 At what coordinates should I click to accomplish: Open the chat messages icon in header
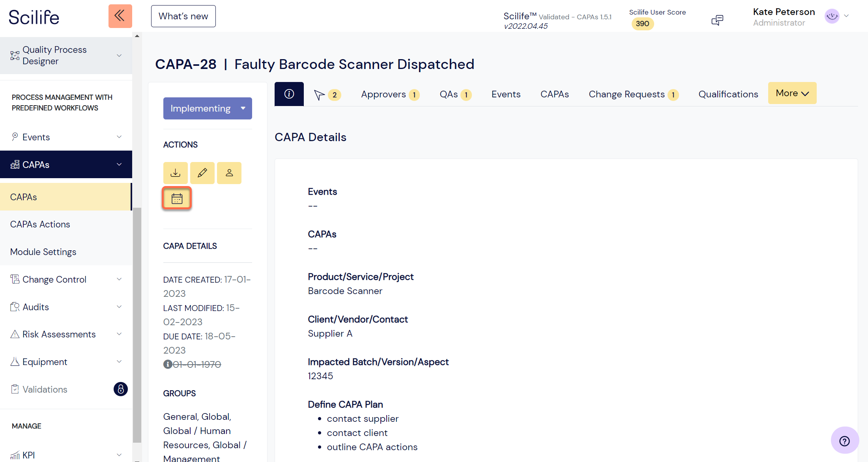717,20
